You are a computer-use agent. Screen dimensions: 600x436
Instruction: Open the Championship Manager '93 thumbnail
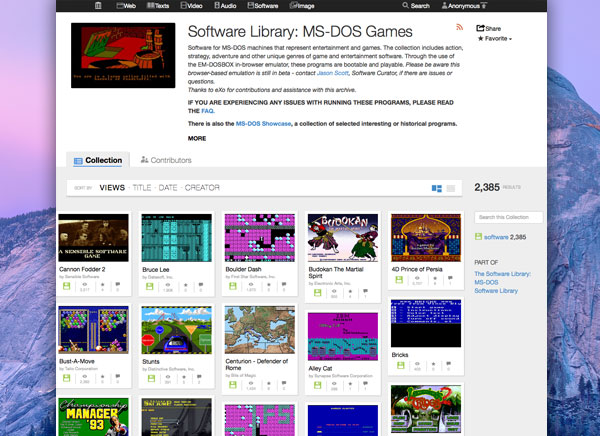pyautogui.click(x=93, y=416)
